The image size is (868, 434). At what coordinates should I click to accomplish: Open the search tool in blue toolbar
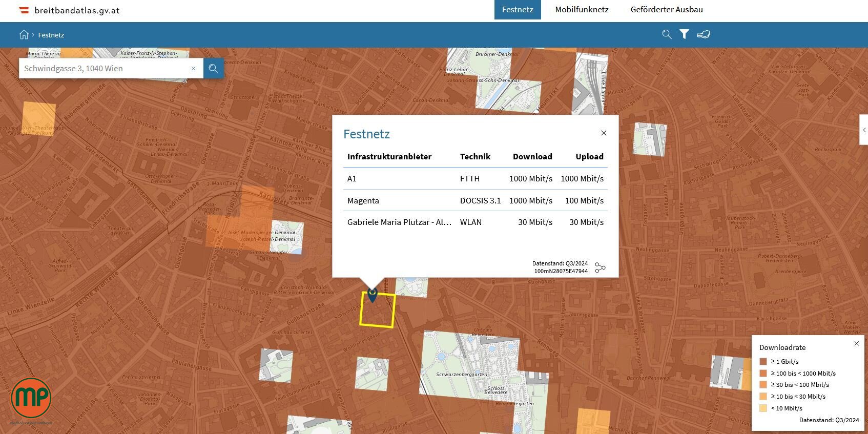pos(667,34)
